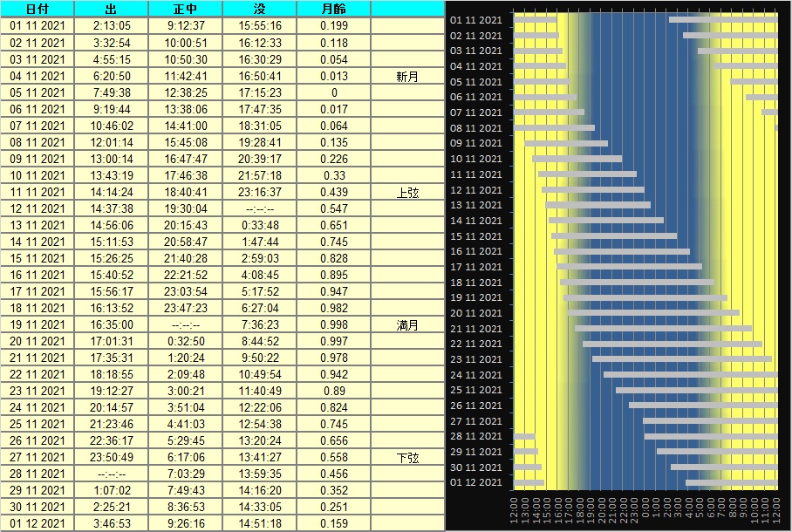Click the 正中 column header
The width and height of the screenshot is (792, 532).
(x=186, y=9)
